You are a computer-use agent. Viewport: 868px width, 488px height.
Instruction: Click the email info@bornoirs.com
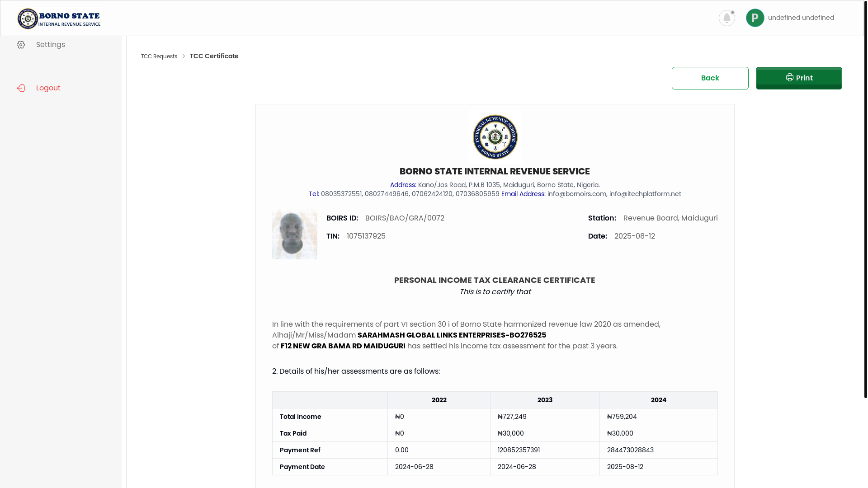coord(576,194)
